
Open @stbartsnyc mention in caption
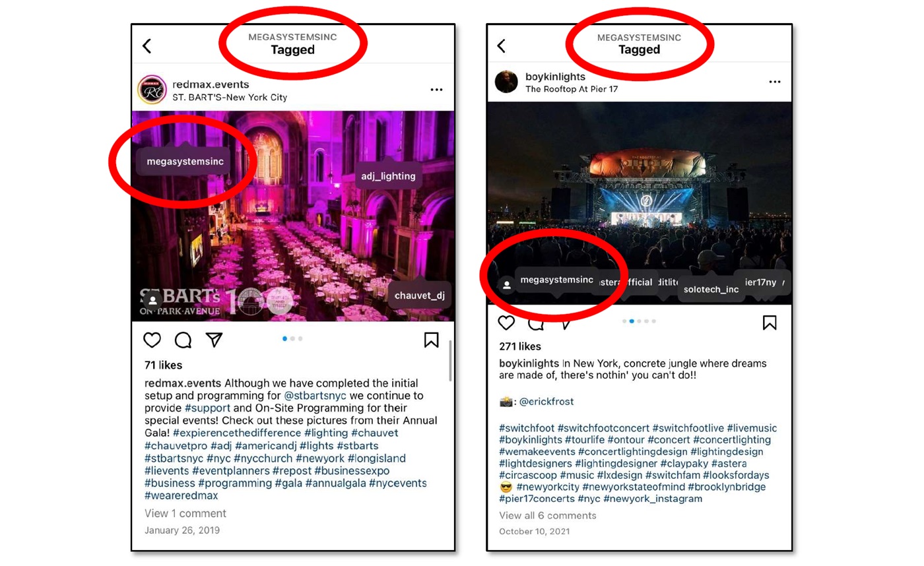(x=315, y=396)
